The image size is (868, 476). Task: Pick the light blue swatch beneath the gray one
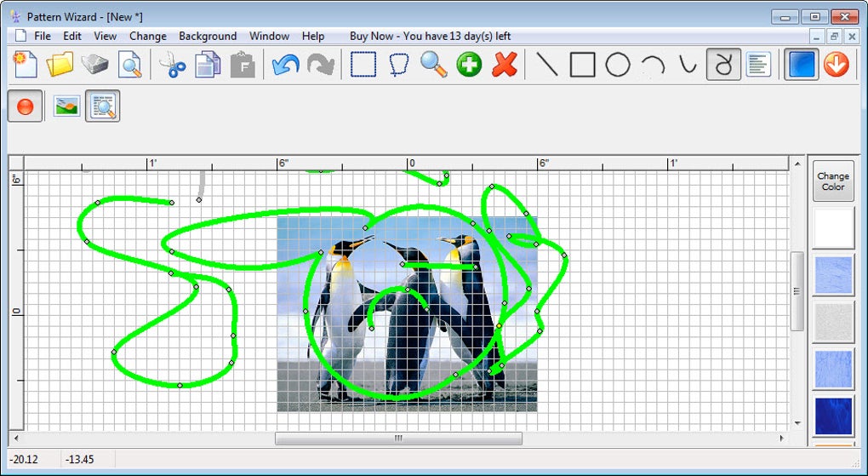[x=833, y=370]
